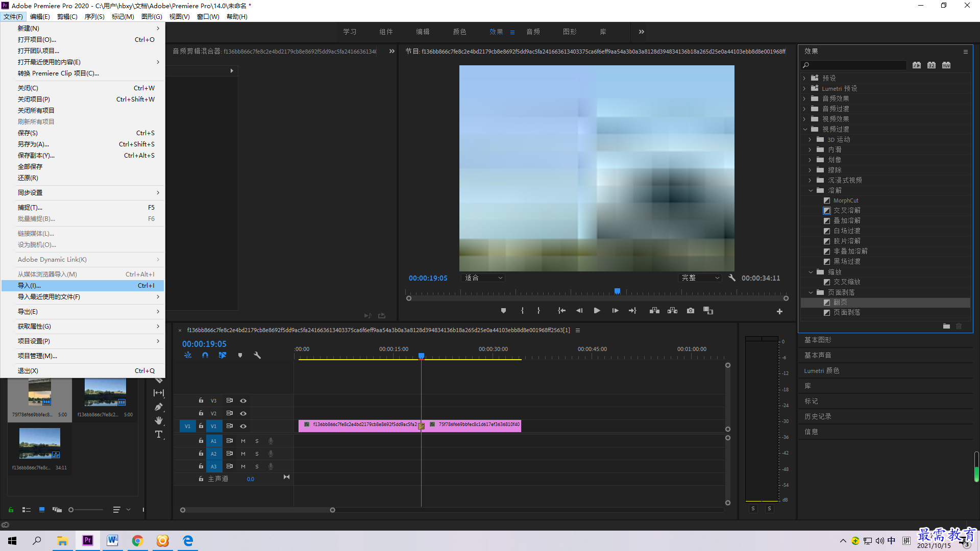980x551 pixels.
Task: Filter 32-bit color effects icon
Action: (x=932, y=65)
